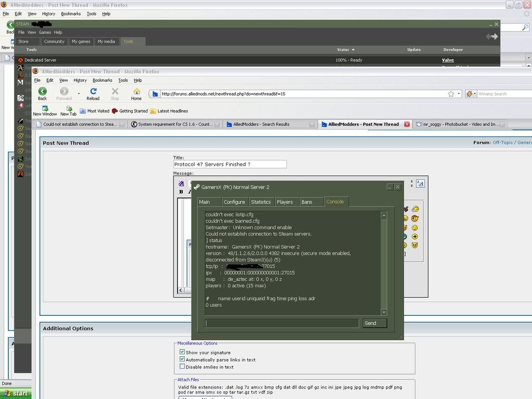Screen dimensions: 532x399
Task: Switch to the Configure tab in server window
Action: (234, 202)
